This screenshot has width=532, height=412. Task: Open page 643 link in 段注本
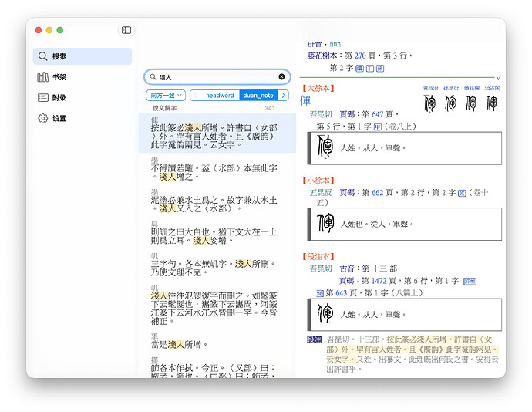pos(341,293)
